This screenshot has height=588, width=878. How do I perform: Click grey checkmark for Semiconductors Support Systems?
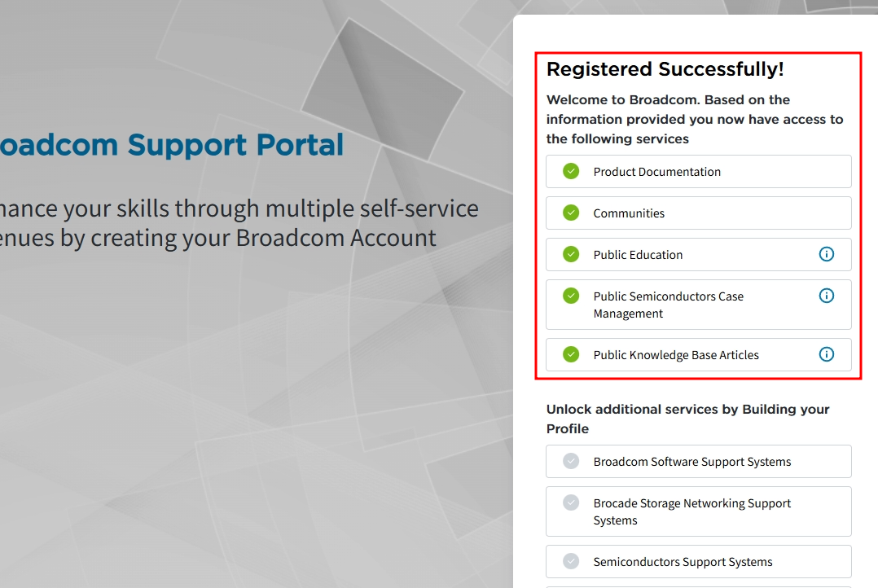click(571, 561)
